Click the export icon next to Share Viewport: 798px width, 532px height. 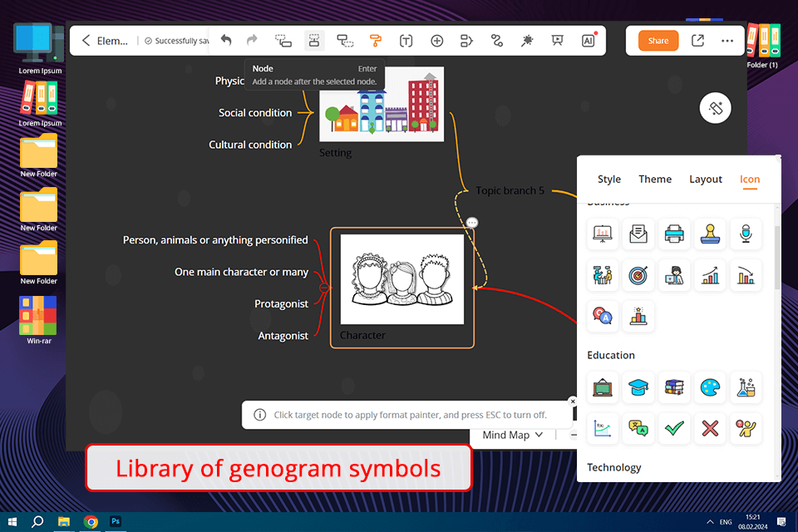coord(697,41)
